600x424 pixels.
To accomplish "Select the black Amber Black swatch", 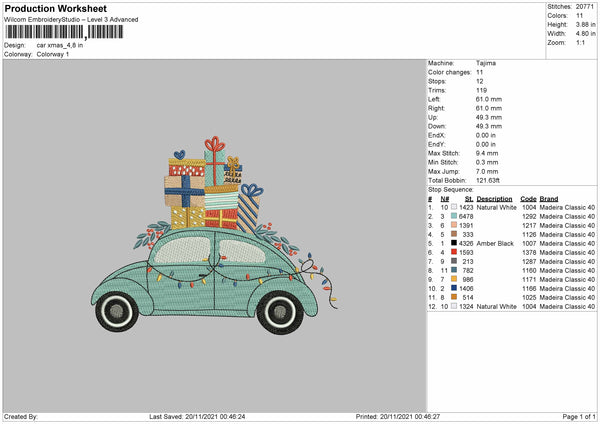I will 455,243.
